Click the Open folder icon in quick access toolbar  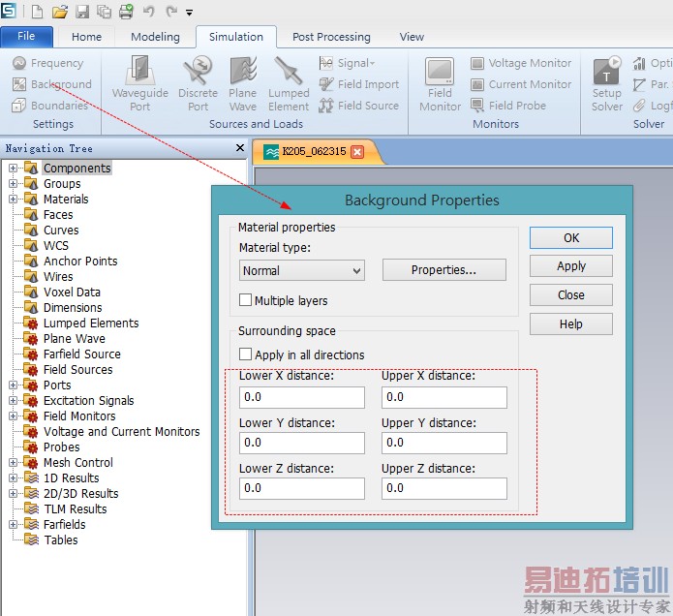[60, 12]
